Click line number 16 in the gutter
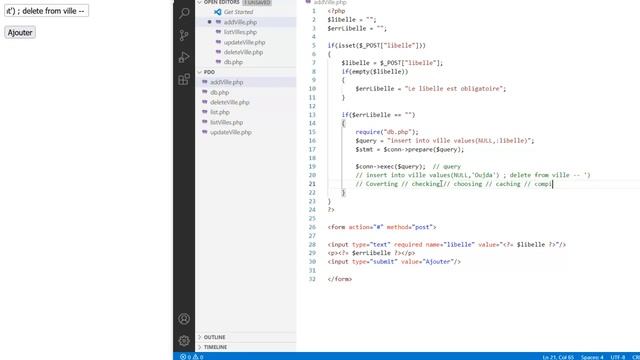This screenshot has width=640, height=360. pyautogui.click(x=312, y=140)
